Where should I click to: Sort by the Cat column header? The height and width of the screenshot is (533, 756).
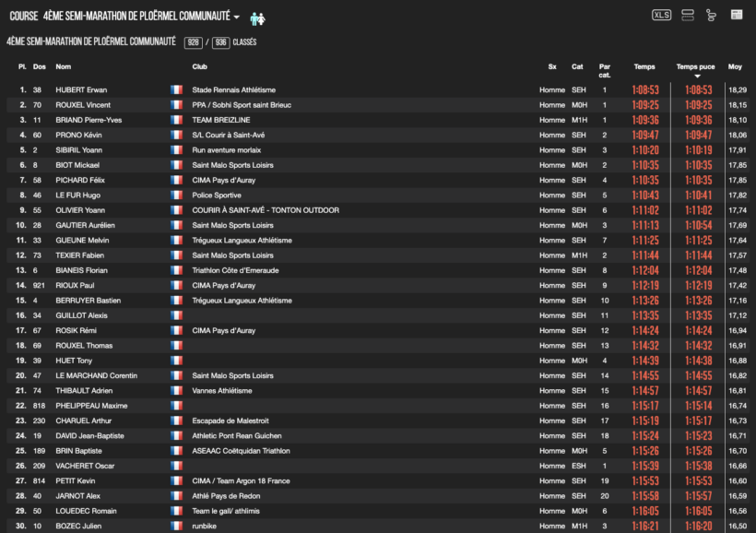[x=577, y=66]
